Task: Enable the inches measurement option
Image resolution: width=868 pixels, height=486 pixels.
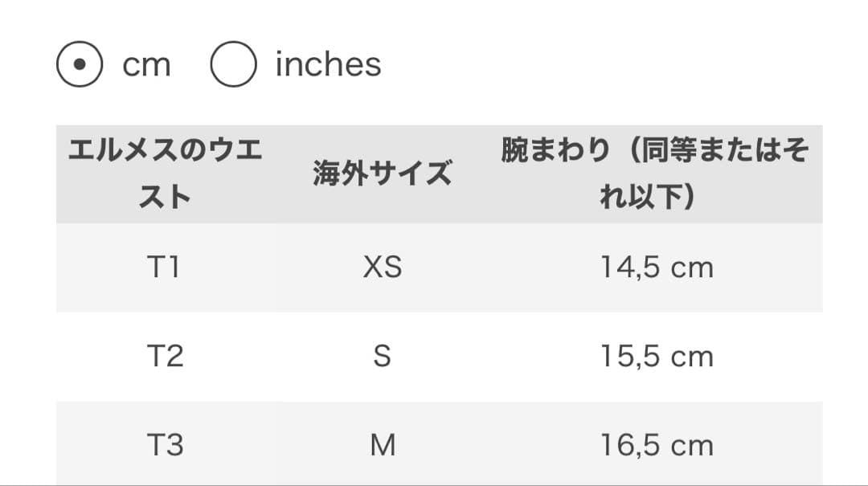Action: (231, 63)
